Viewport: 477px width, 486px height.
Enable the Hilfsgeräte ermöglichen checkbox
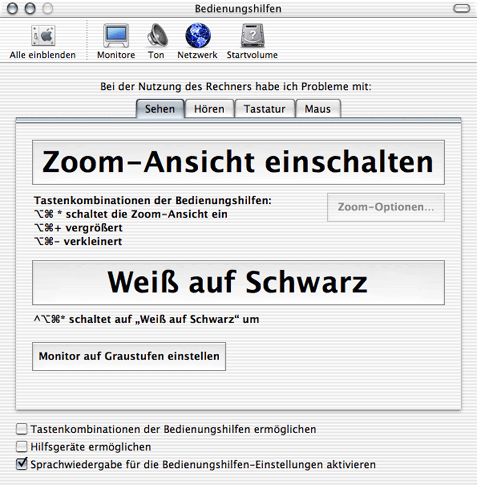(x=22, y=447)
